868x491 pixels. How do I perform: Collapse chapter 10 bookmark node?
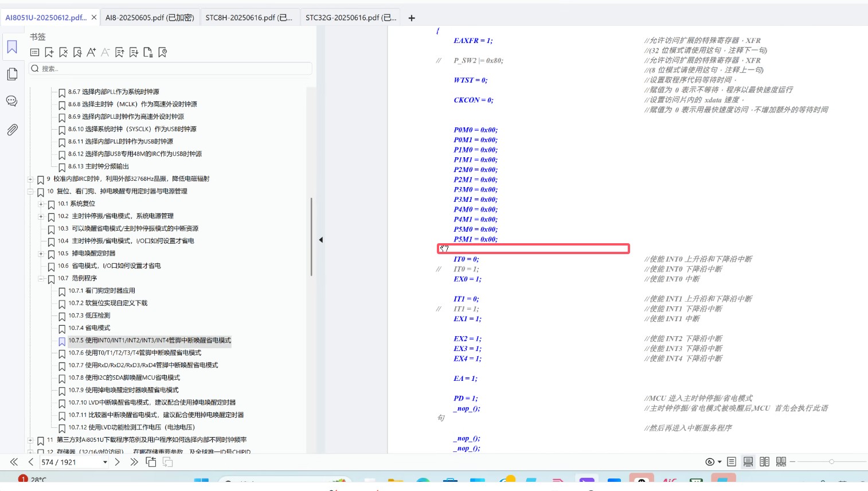pos(30,192)
